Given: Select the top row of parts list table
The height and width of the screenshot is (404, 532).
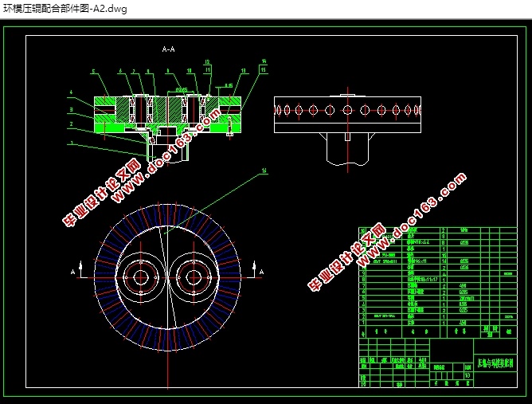Looking at the screenshot, I should point(438,230).
